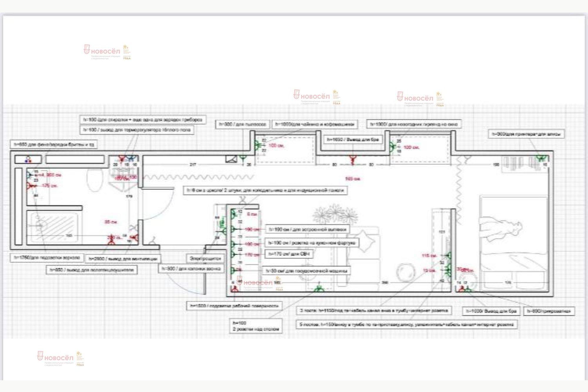Click the toilet outline in the bathroom

click(95, 180)
